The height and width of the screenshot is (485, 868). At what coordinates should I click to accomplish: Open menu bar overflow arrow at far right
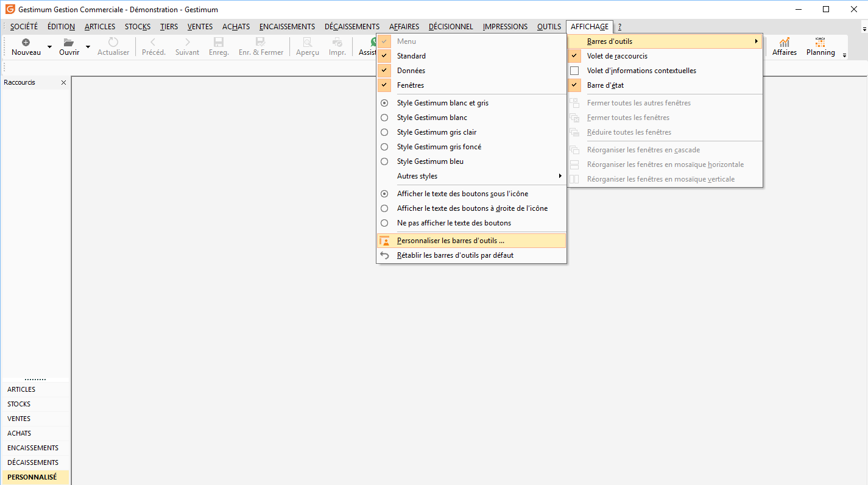tap(864, 28)
